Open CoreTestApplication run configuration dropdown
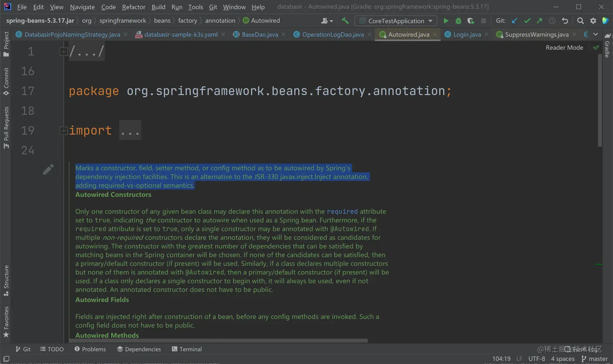The image size is (613, 364). click(396, 21)
